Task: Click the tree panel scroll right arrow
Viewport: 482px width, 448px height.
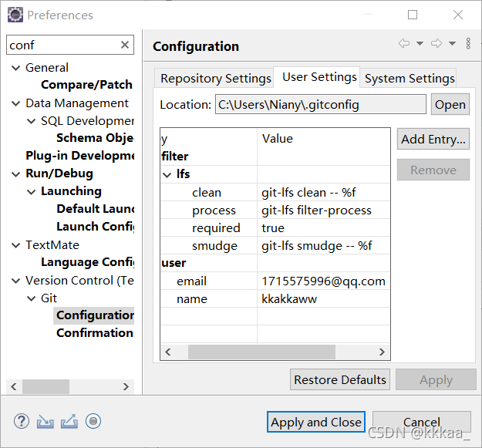Action: click(126, 386)
